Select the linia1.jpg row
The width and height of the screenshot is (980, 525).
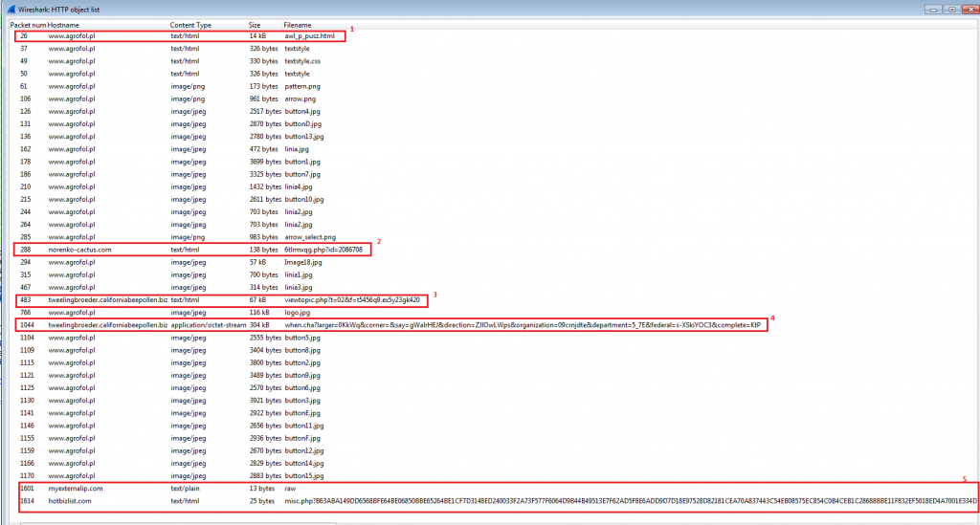[494, 274]
